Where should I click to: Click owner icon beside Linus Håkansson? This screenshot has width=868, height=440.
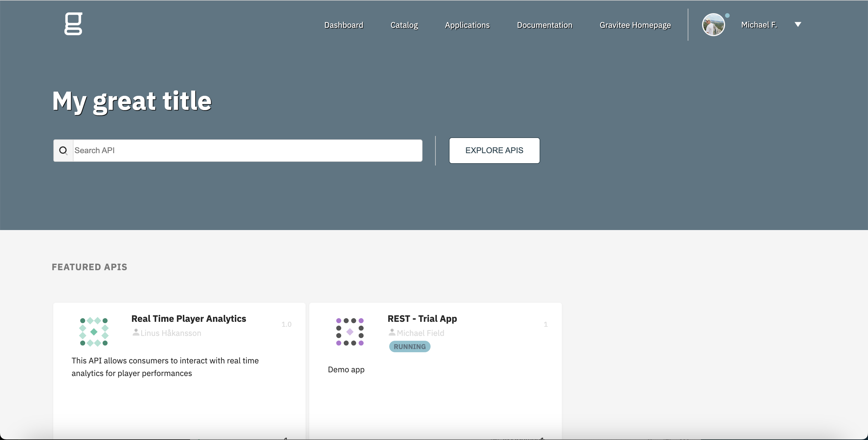[136, 332]
